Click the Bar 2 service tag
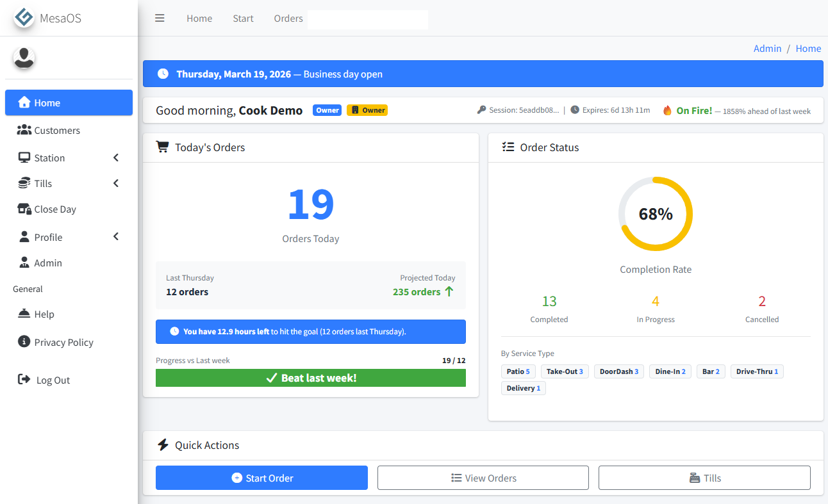The image size is (828, 504). [x=711, y=371]
